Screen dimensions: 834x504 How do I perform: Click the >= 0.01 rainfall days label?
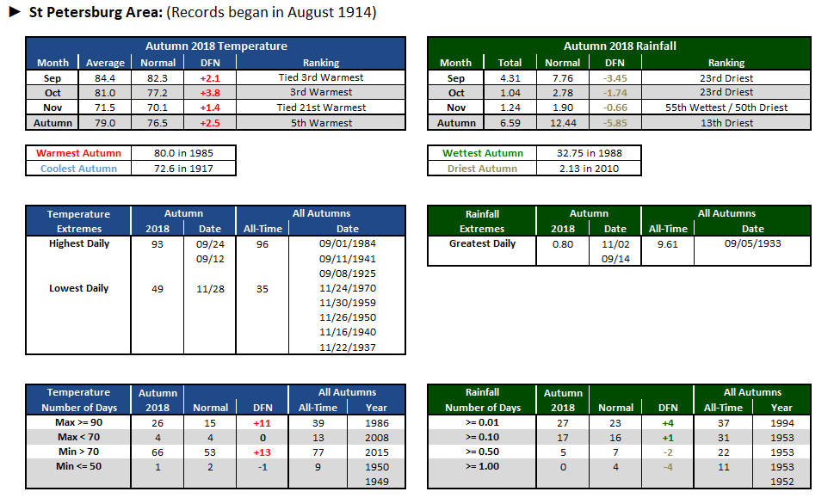click(483, 422)
